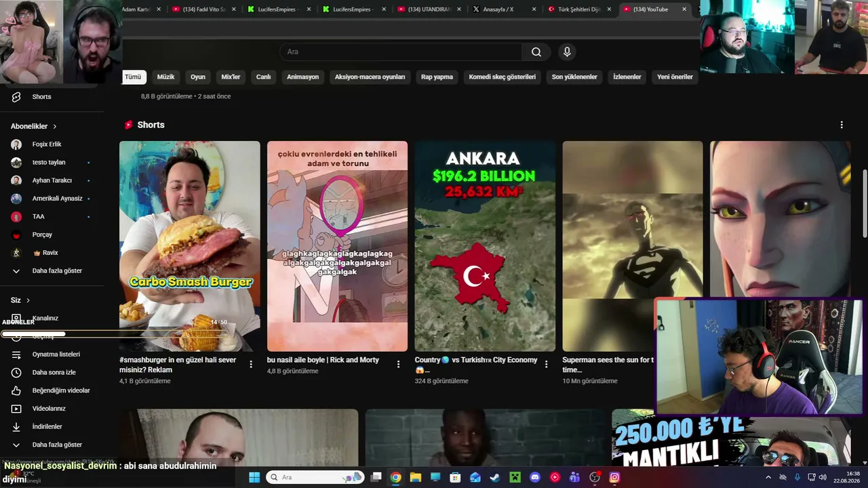Select the Son yüklenenler chip
This screenshot has height=488, width=868.
coord(574,77)
